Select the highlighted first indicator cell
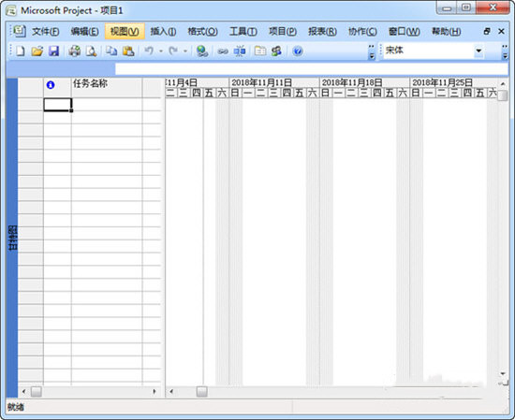The width and height of the screenshot is (515, 420). (57, 105)
